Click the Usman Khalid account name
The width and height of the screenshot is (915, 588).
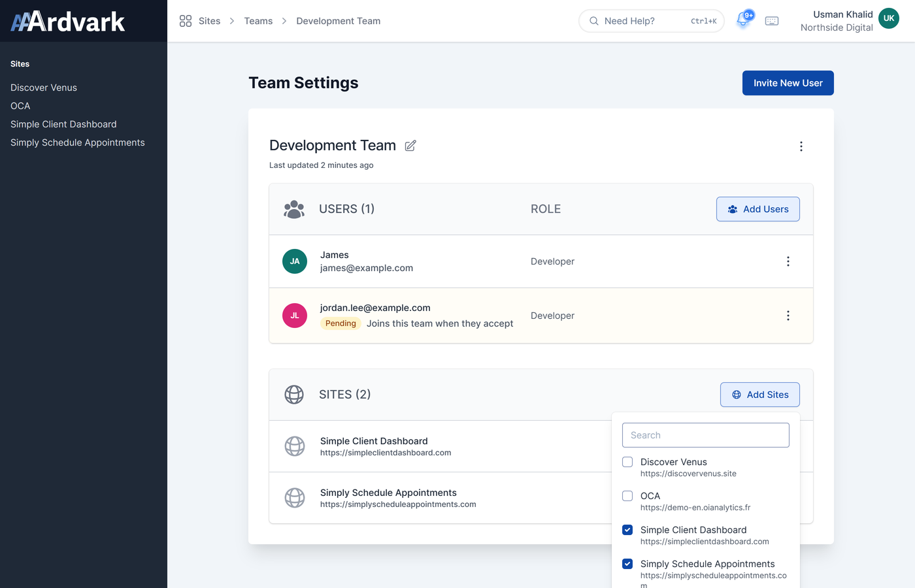point(843,14)
